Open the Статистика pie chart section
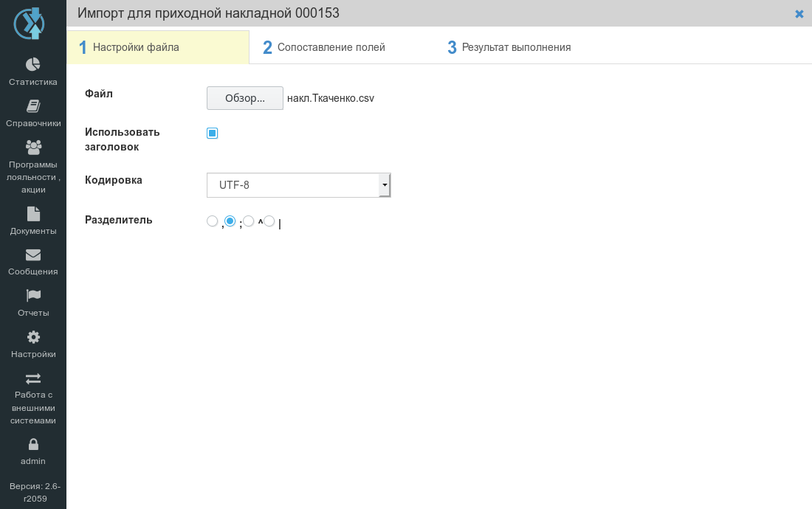 point(33,64)
